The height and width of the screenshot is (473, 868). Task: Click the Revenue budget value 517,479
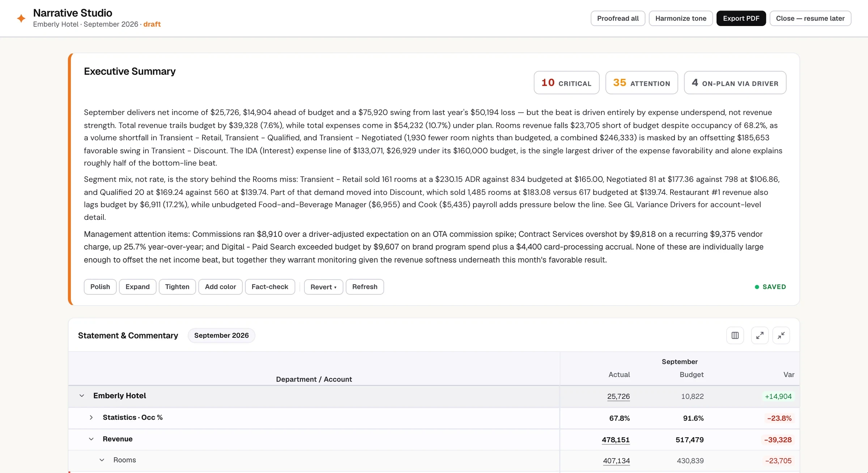click(689, 440)
